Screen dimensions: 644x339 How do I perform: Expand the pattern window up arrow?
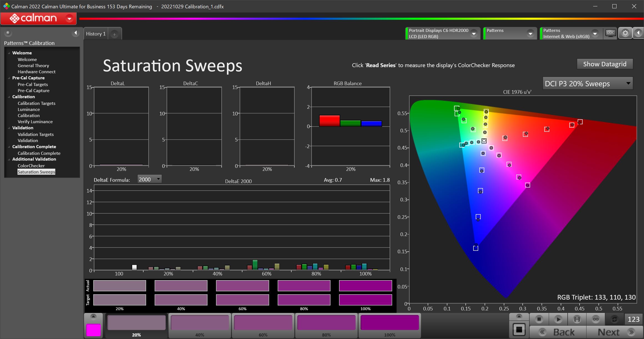pos(519,317)
